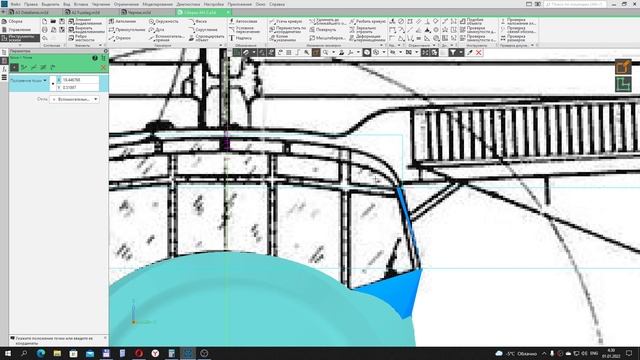Select the Скругление tool

coord(203,30)
